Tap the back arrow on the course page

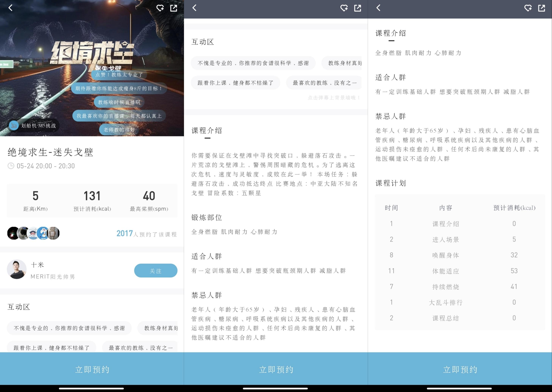point(10,8)
